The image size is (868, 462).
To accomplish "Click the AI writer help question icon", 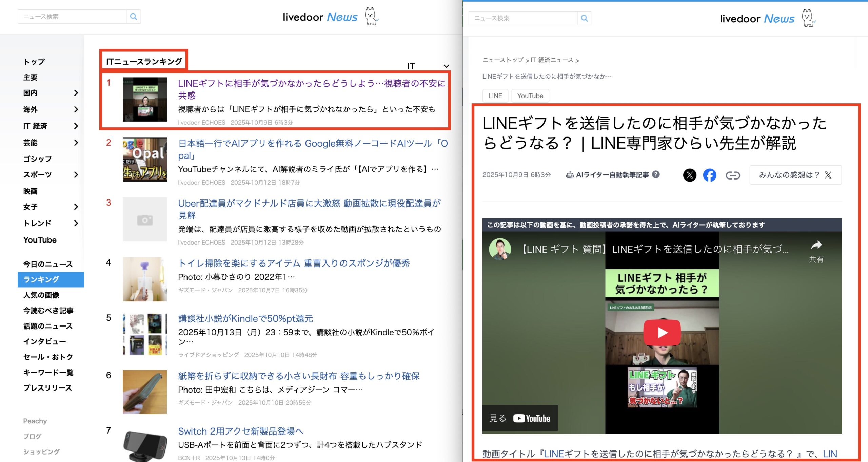I will tap(656, 174).
